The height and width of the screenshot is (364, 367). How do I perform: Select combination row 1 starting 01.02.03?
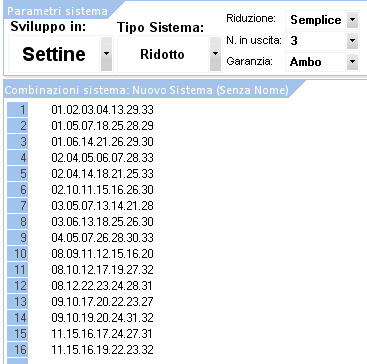[x=102, y=110]
